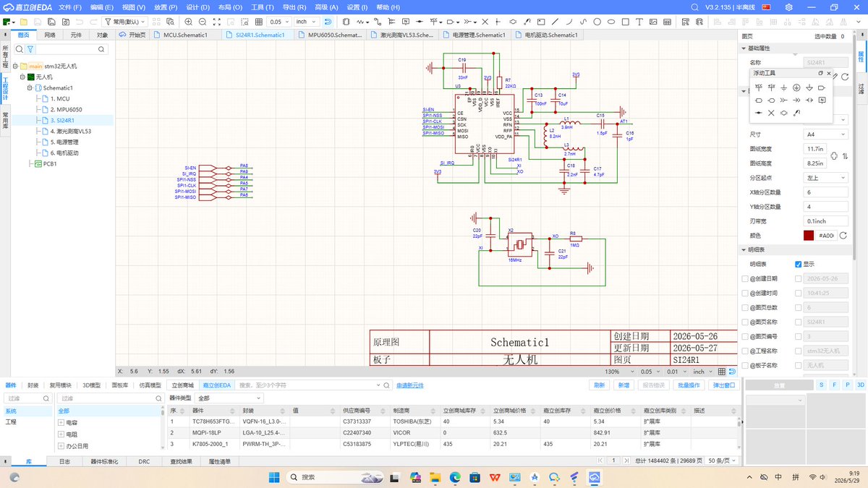868x488 pixels.
Task: Open the 器件类型 全部 dropdown
Action: pyautogui.click(x=229, y=398)
